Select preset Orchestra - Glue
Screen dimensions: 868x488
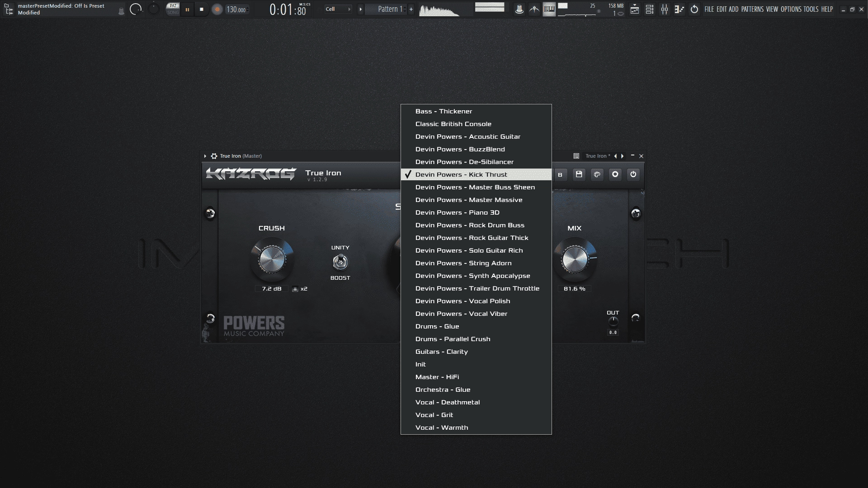coord(476,389)
